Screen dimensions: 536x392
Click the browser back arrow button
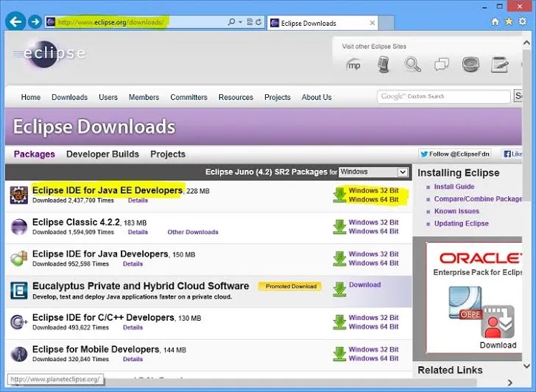(15, 22)
